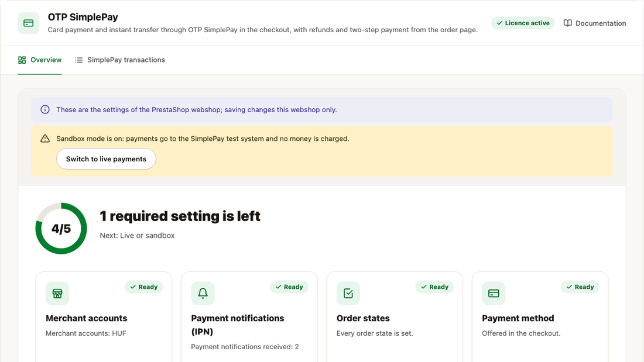Screen dimensions: 644x362
Task: Open the Payment method card
Action: point(540,316)
